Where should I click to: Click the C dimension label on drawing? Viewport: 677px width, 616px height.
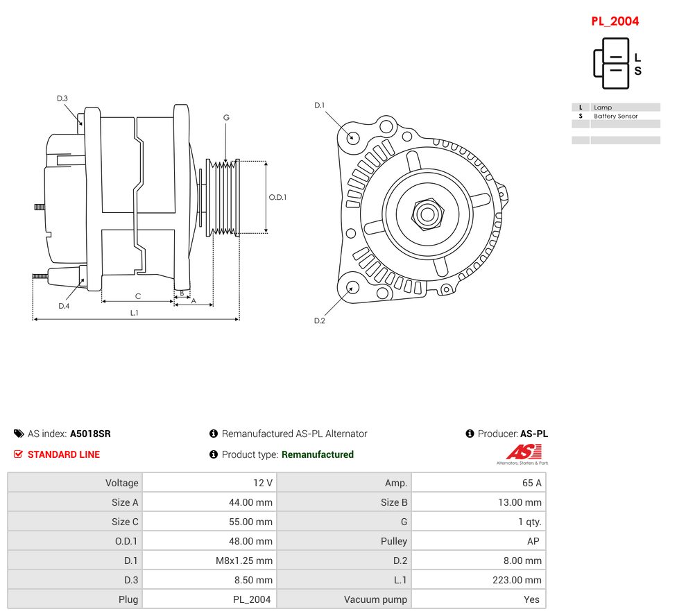[138, 296]
